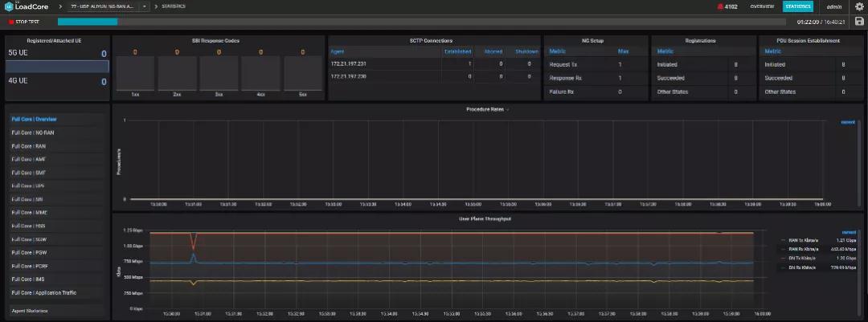
Task: Toggle DN Rx Kbits/s legend series
Action: coord(804,267)
